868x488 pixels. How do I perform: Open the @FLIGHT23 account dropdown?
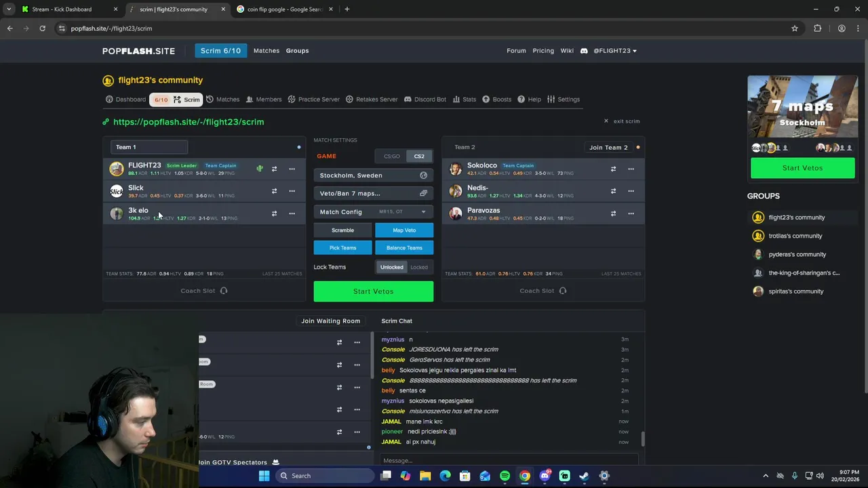click(x=615, y=51)
